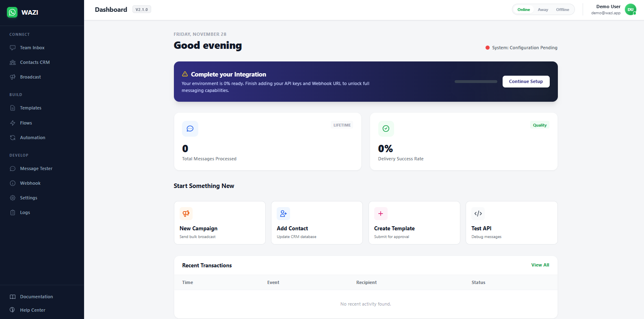
Task: Click the 'Delivery Success Rate' label
Action: (x=401, y=159)
